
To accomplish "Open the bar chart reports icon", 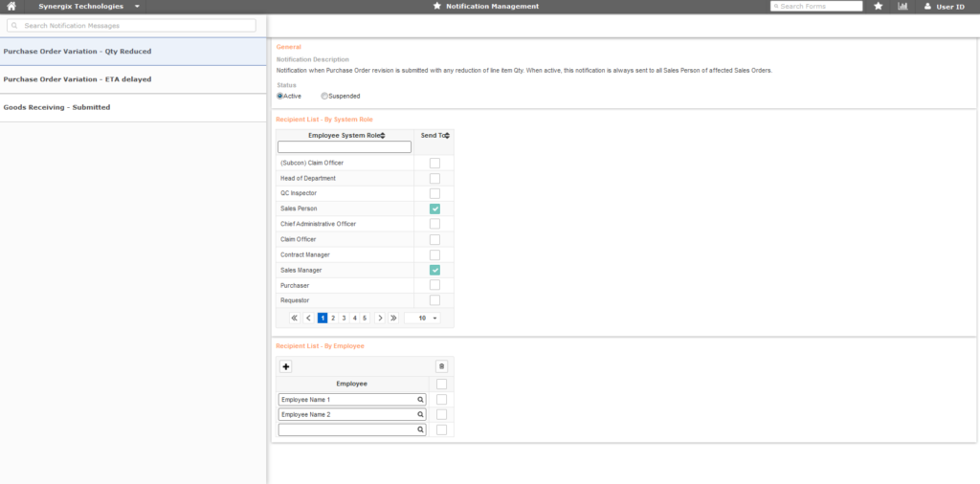I will (x=902, y=7).
